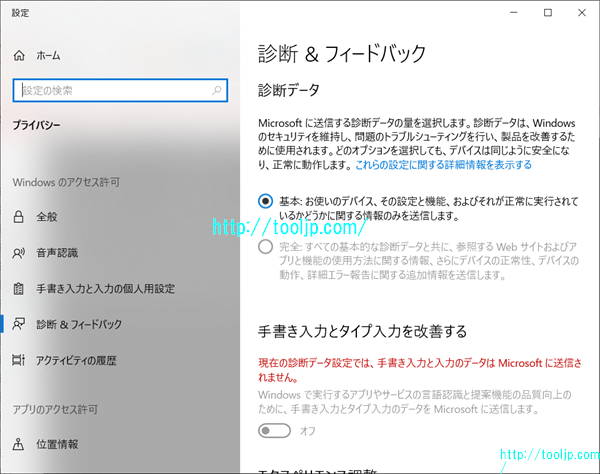Maximize the 設定 window

(x=548, y=13)
